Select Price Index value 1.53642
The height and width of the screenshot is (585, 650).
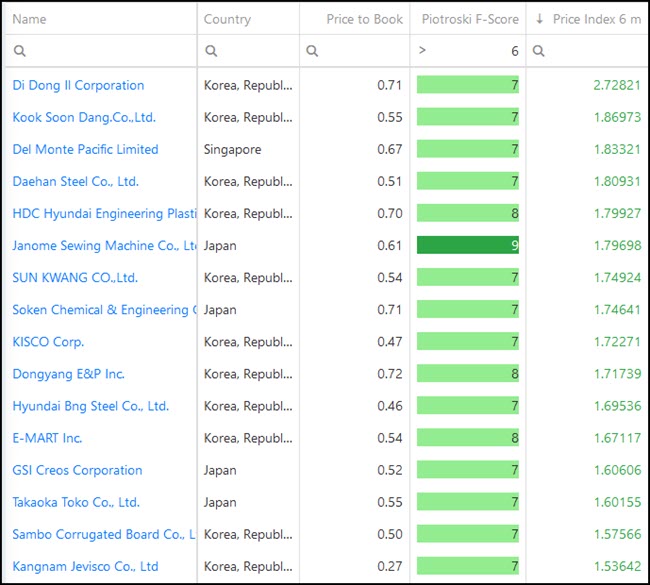pos(617,566)
